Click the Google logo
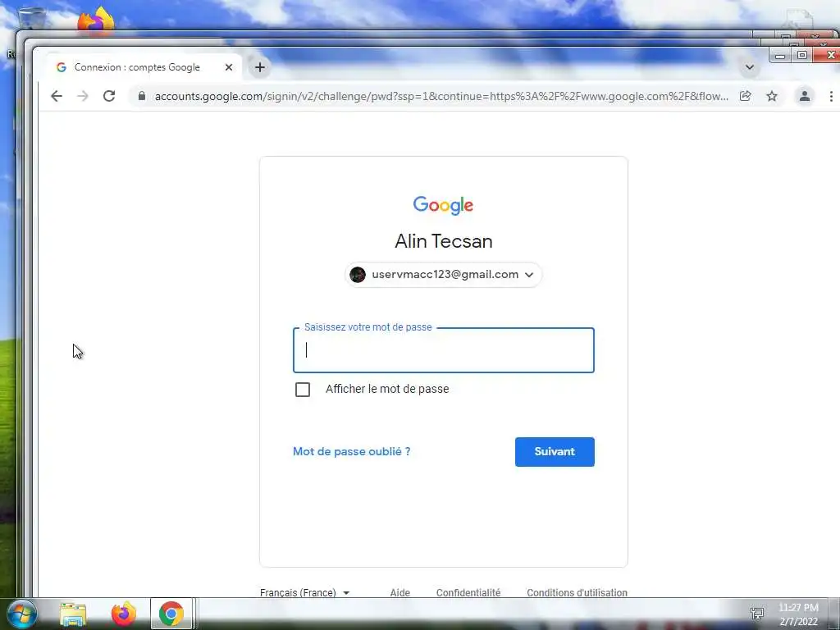 click(443, 205)
